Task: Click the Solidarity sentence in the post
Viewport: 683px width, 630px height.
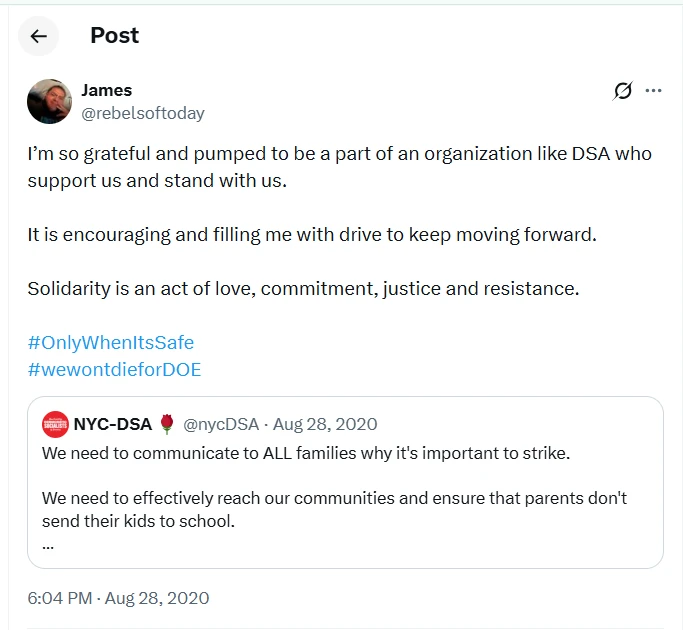Action: click(x=303, y=288)
